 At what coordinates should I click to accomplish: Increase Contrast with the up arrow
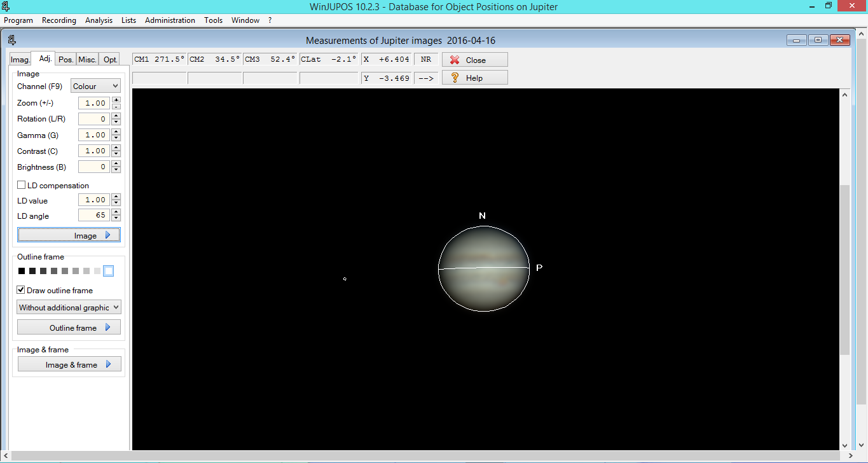coord(116,148)
